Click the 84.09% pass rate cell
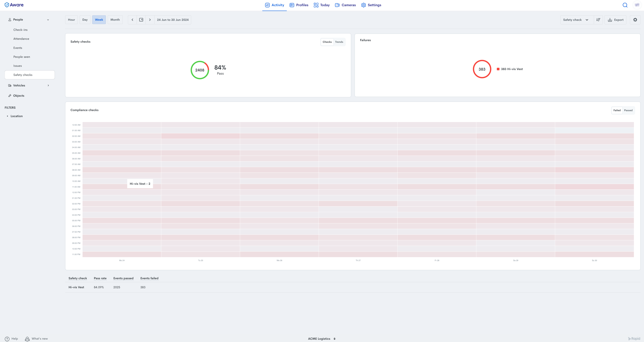The height and width of the screenshot is (342, 644). click(99, 287)
